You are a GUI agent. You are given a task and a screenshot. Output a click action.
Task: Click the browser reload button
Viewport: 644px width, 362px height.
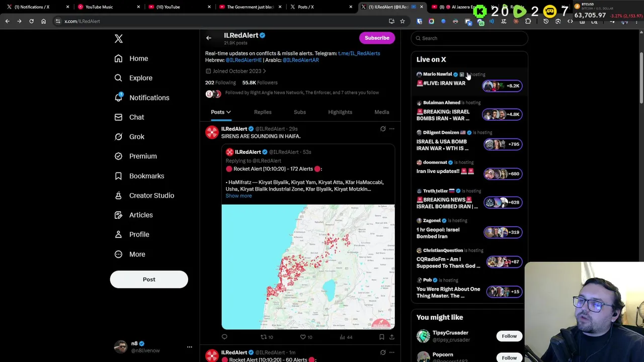[31, 21]
